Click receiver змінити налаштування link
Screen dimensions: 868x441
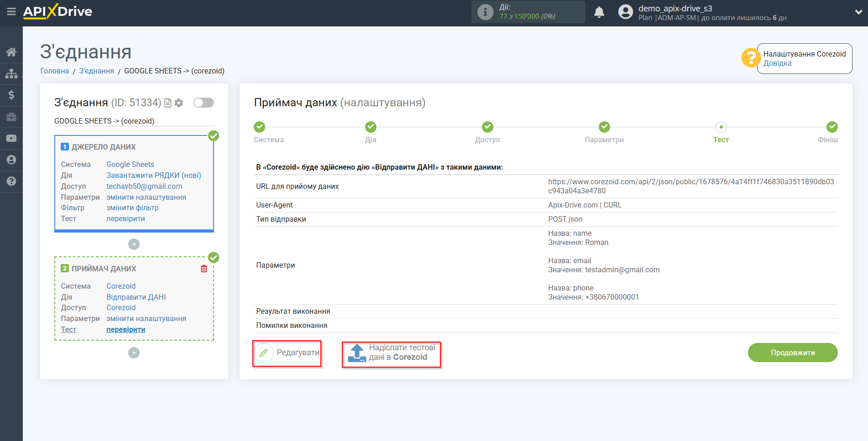146,318
